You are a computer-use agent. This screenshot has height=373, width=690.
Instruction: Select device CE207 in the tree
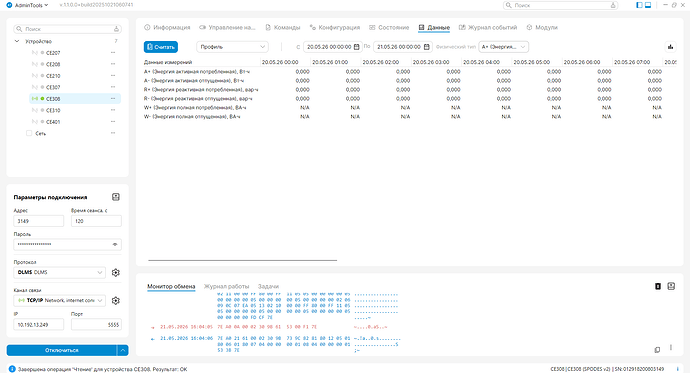pos(53,53)
